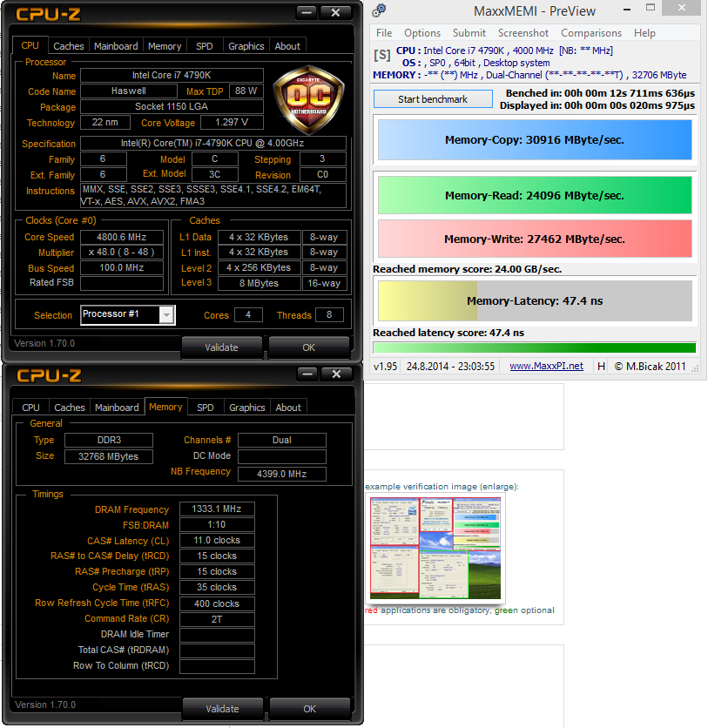
Task: Switch to Caches tab in lower CPU-Z
Action: tap(69, 408)
